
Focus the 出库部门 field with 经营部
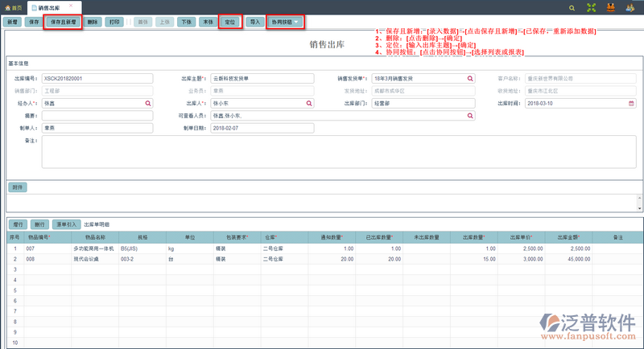tap(423, 104)
